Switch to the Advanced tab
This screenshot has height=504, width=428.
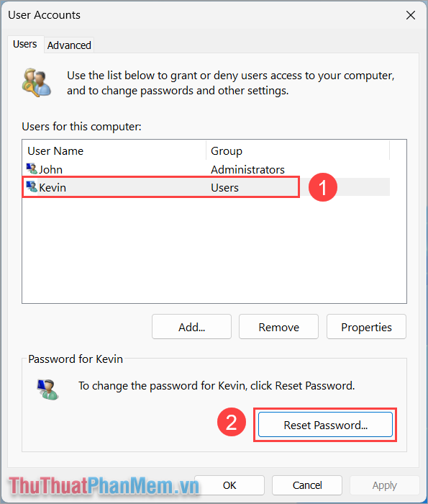(x=69, y=45)
